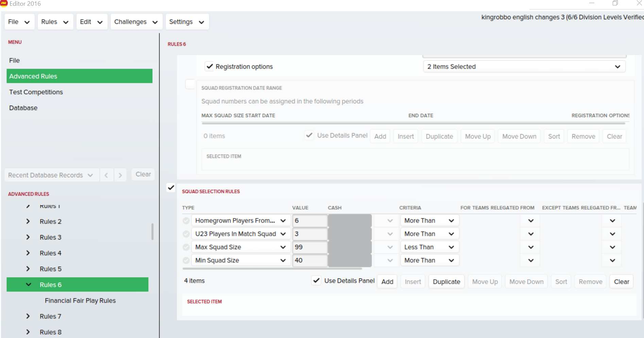Open the Challenges menu
644x338 pixels.
[136, 22]
